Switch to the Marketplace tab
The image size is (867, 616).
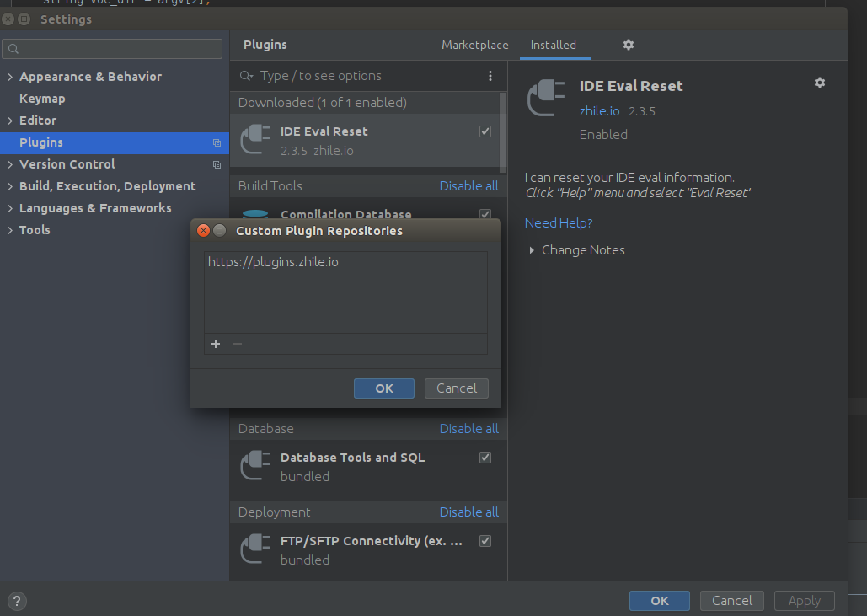(475, 45)
